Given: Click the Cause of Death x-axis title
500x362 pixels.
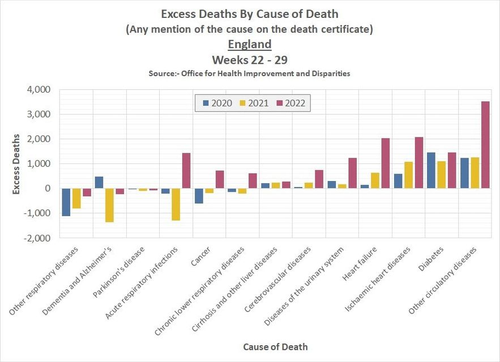Looking at the screenshot, I should point(275,347).
